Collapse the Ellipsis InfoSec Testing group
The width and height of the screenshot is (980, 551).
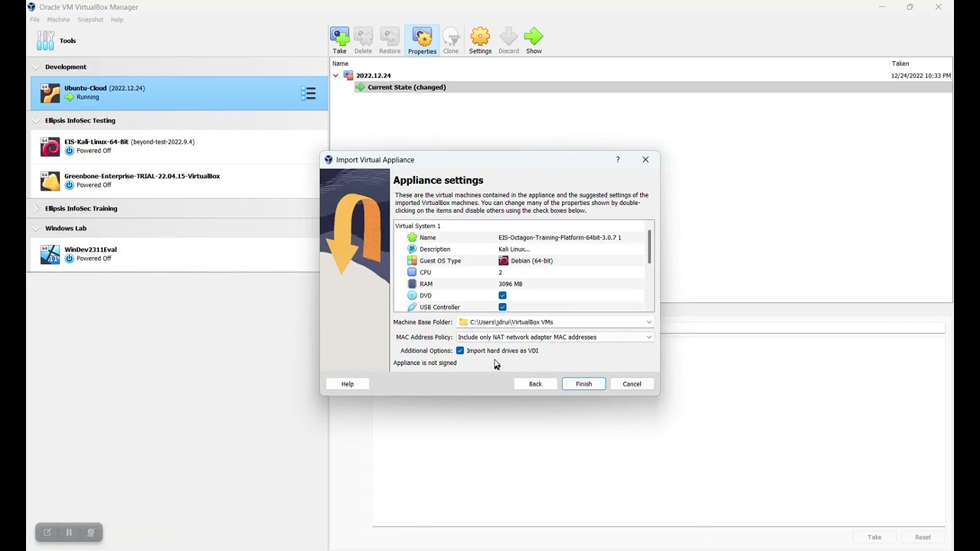pyautogui.click(x=36, y=121)
